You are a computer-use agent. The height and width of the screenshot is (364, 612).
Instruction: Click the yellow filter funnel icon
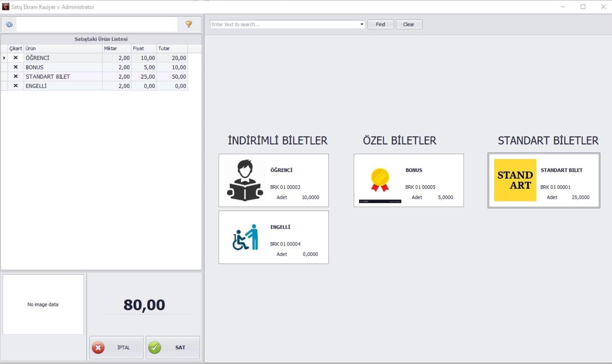[189, 24]
